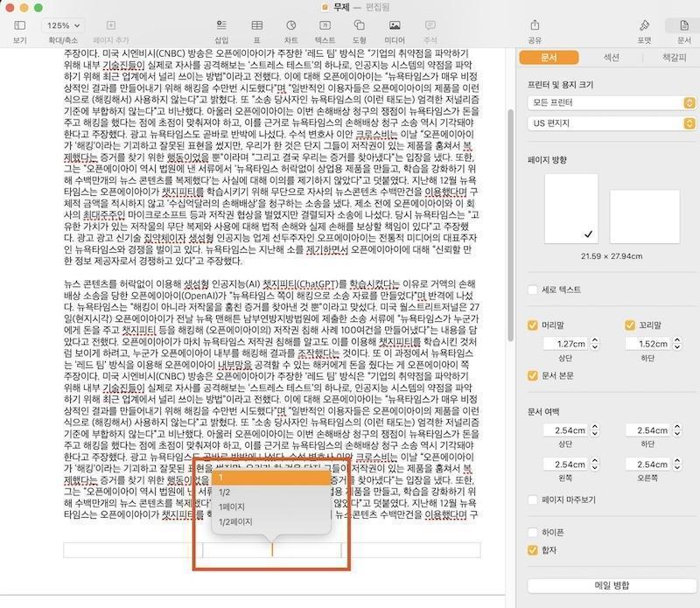Adjust the header 1.27cm stepper
This screenshot has height=608, width=700.
coord(595,344)
